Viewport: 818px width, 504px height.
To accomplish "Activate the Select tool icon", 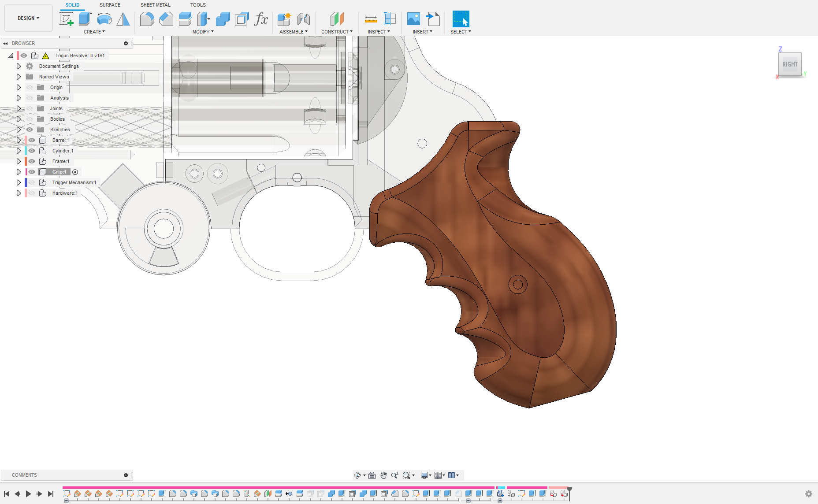I will tap(461, 19).
